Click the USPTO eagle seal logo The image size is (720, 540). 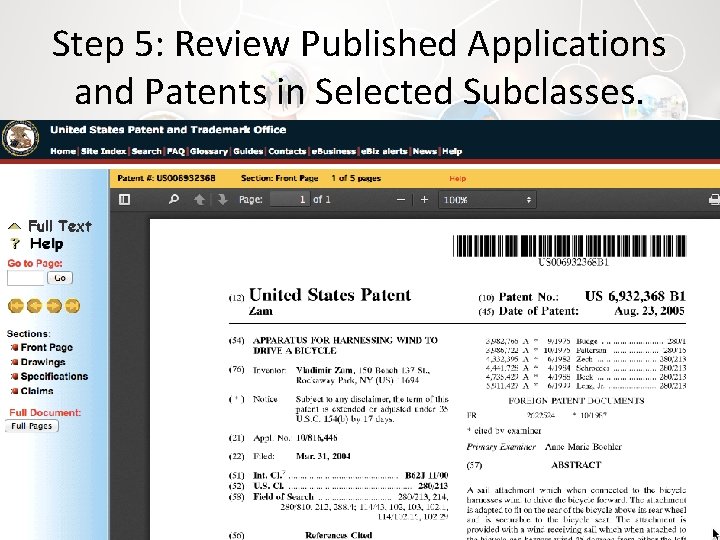coord(20,138)
